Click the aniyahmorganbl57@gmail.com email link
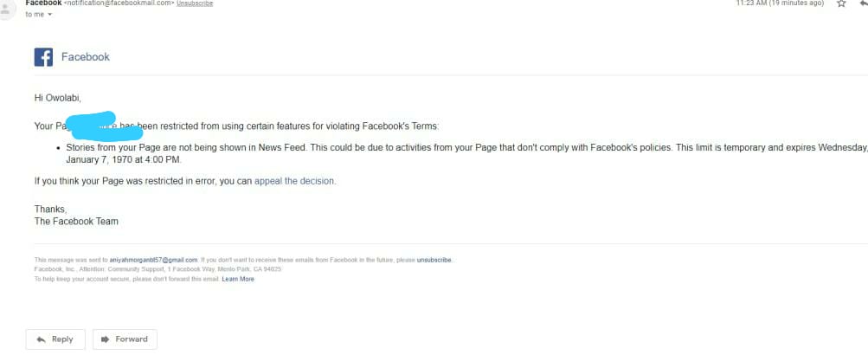 (x=153, y=260)
